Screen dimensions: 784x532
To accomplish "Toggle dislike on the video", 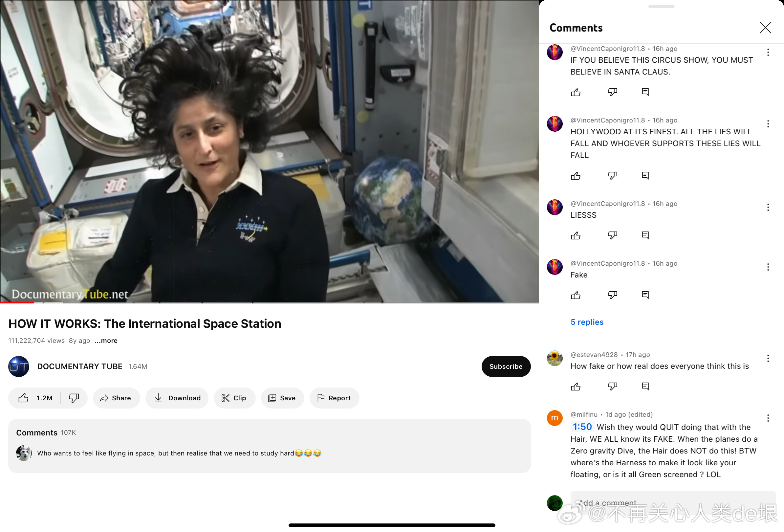I will click(74, 398).
